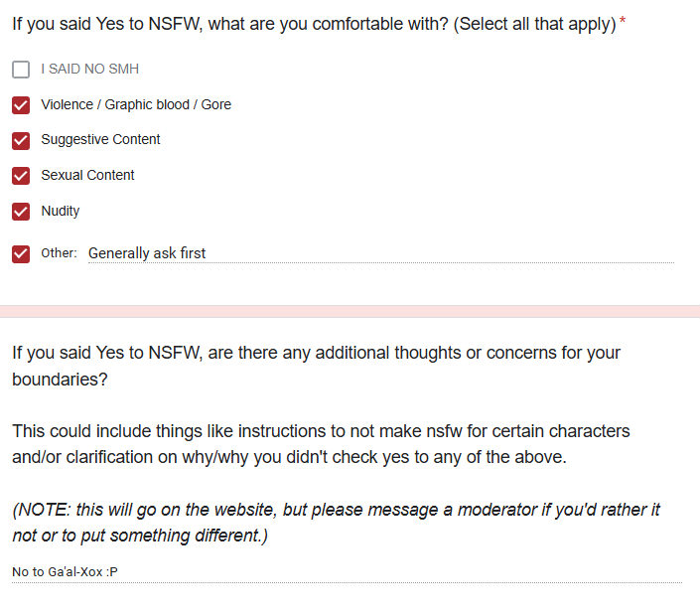Screen dimensions: 700x615
Task: Click the "Nudity" option label
Action: click(61, 211)
